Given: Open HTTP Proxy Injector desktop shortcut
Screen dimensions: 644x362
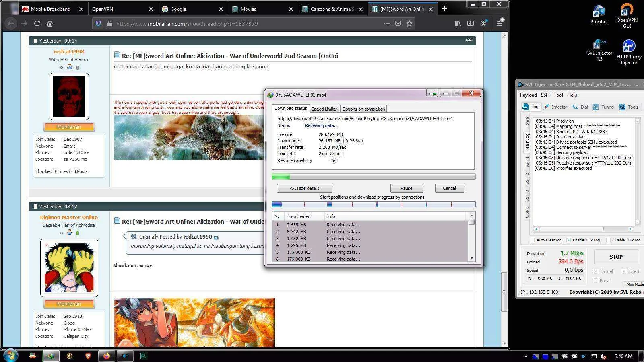Looking at the screenshot, I should coord(629,52).
